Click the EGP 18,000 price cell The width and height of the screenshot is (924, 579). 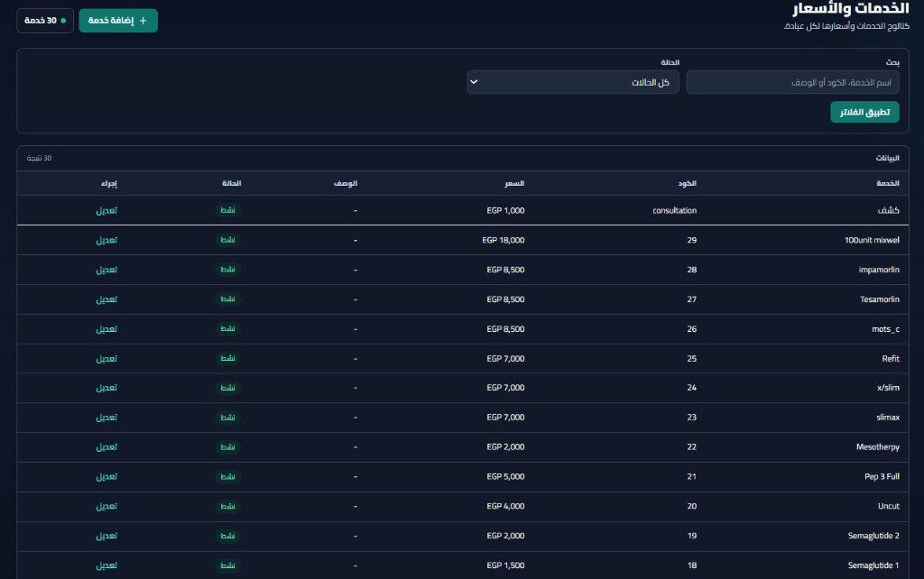pyautogui.click(x=504, y=240)
